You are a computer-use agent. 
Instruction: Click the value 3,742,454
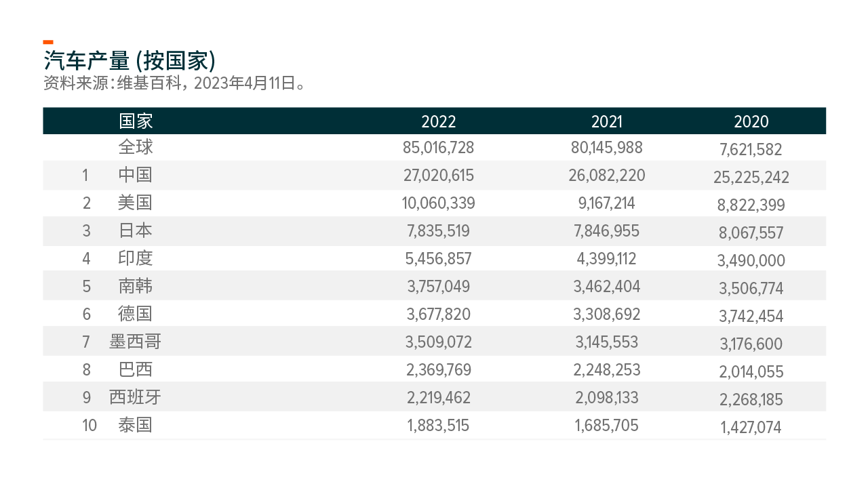click(751, 317)
